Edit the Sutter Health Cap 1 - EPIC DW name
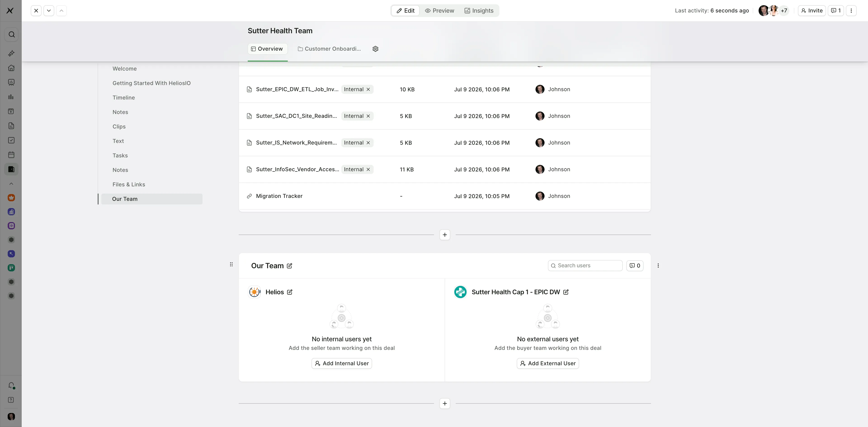Image resolution: width=868 pixels, height=427 pixels. pyautogui.click(x=566, y=292)
